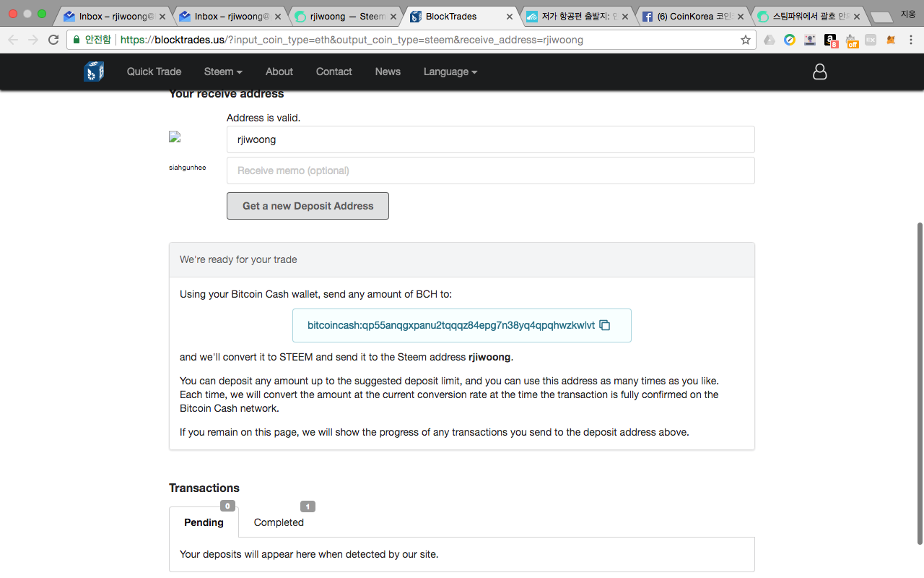Open the News page link
924x578 pixels.
[388, 72]
